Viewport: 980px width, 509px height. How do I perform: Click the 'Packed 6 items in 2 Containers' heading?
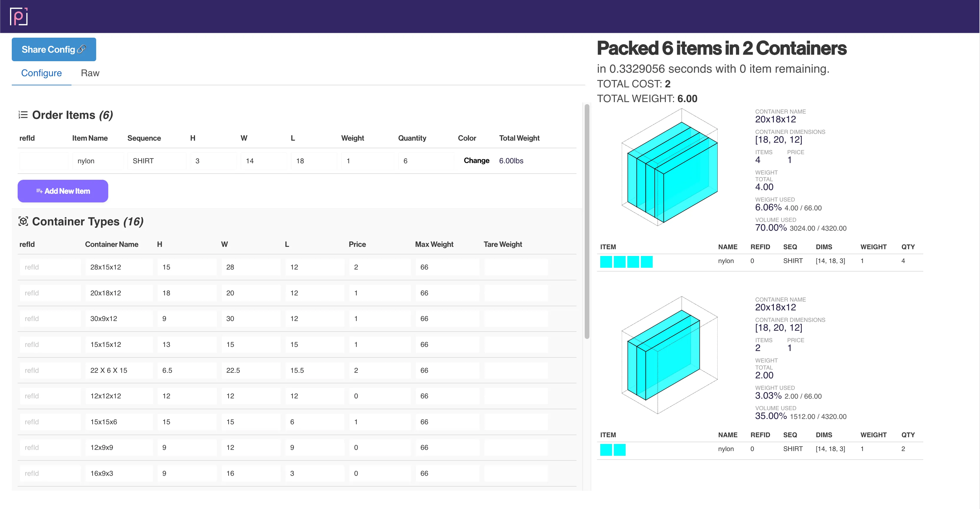[x=721, y=48]
